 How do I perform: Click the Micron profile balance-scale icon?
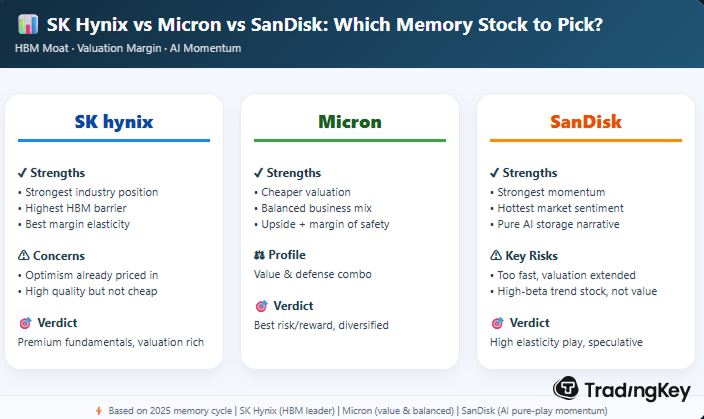tap(260, 255)
